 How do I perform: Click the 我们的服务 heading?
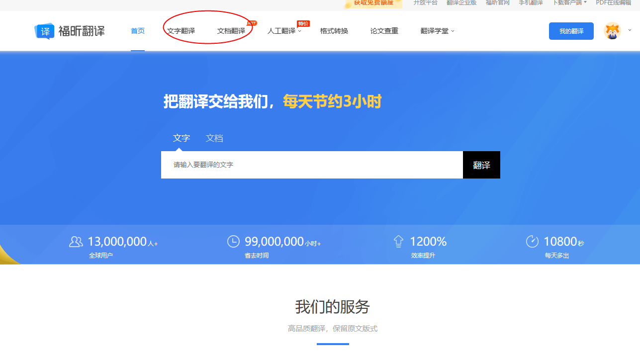point(332,307)
